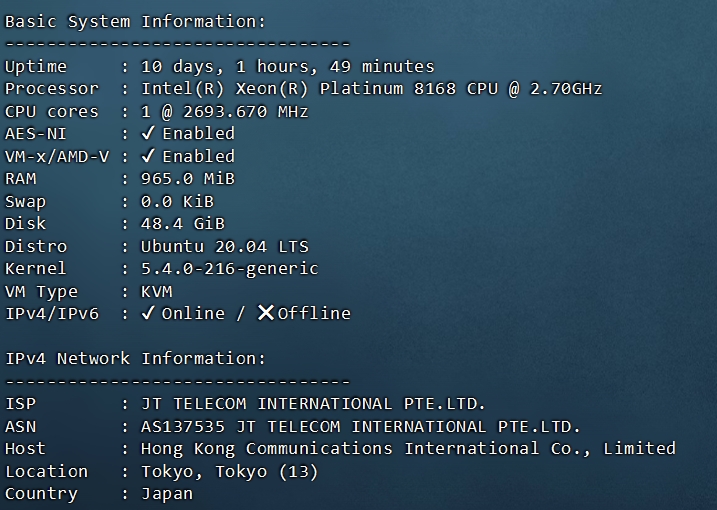Click the AS137535 ASN number
This screenshot has width=717, height=510.
176,426
